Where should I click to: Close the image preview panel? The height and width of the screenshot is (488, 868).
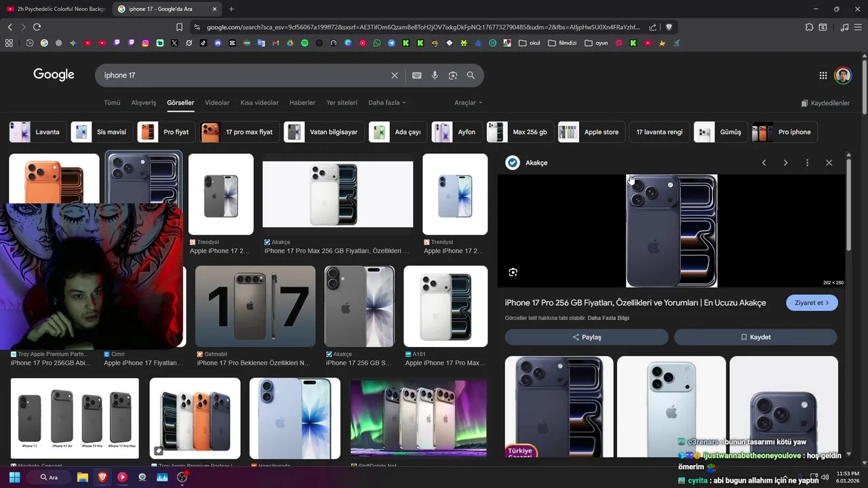pyautogui.click(x=829, y=163)
